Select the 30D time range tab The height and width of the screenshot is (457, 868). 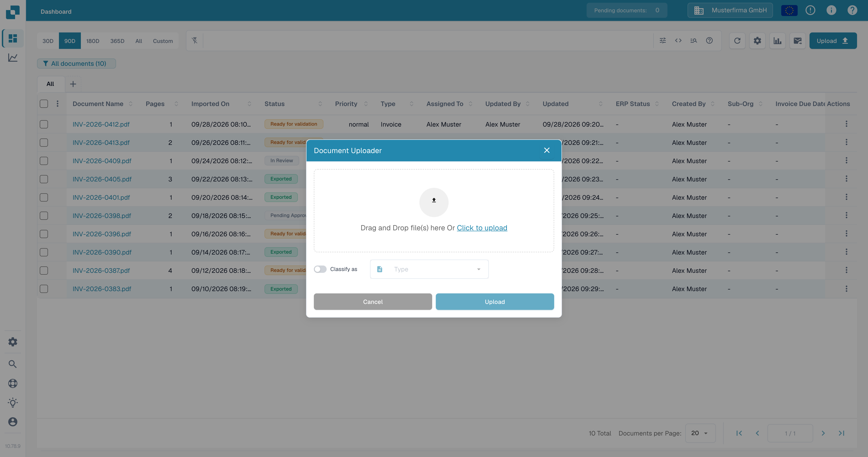[48, 41]
